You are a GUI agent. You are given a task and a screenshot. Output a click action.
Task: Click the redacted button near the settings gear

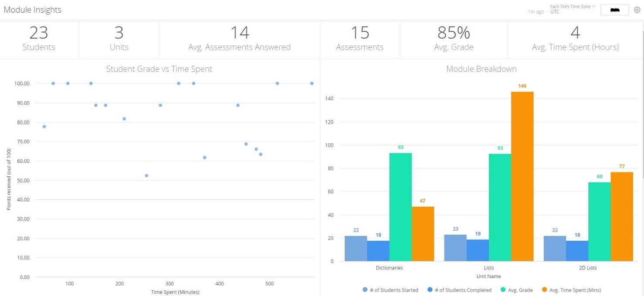click(x=614, y=9)
